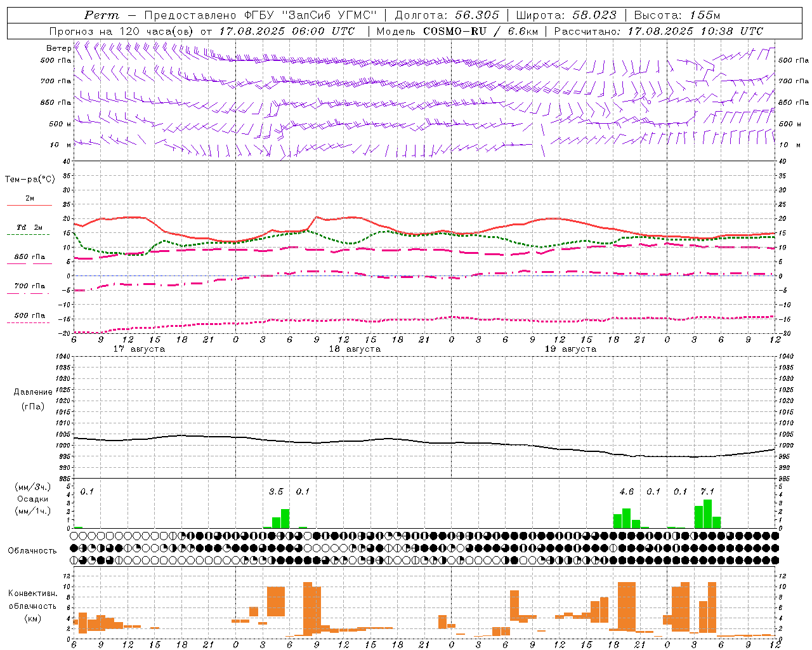The image size is (812, 650).
Task: Click the "4.6" precipitation total value
Action: point(627,491)
